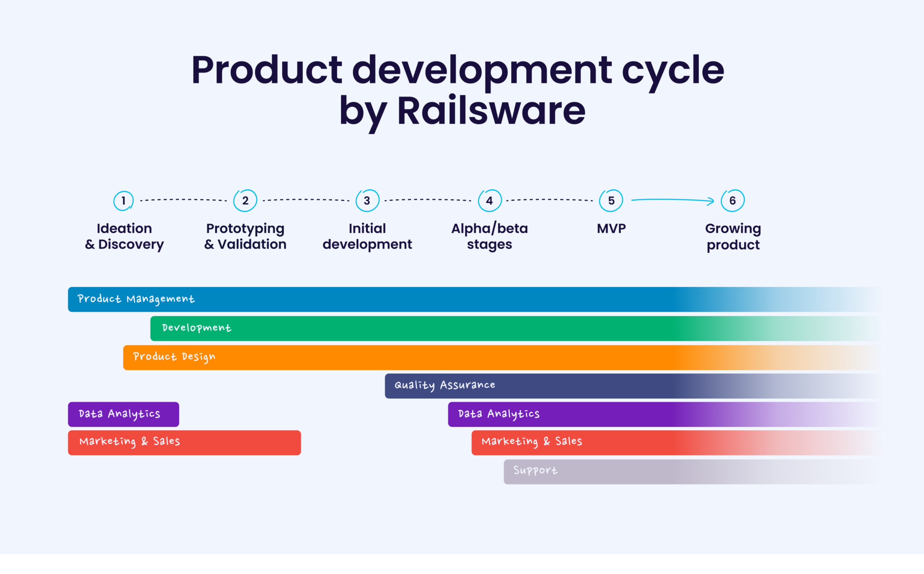Click the arrow between steps 5 and 6
The image size is (924, 574).
(x=672, y=200)
